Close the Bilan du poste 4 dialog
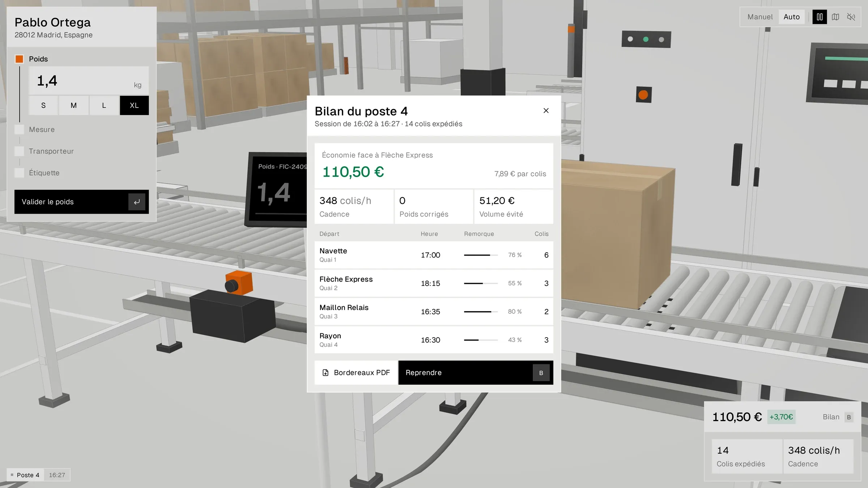The image size is (868, 488). (x=546, y=111)
